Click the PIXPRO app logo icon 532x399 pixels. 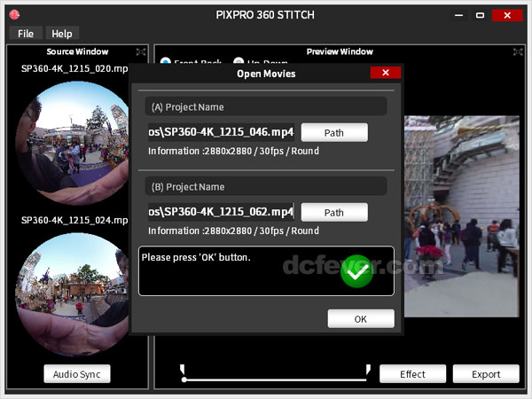(14, 15)
